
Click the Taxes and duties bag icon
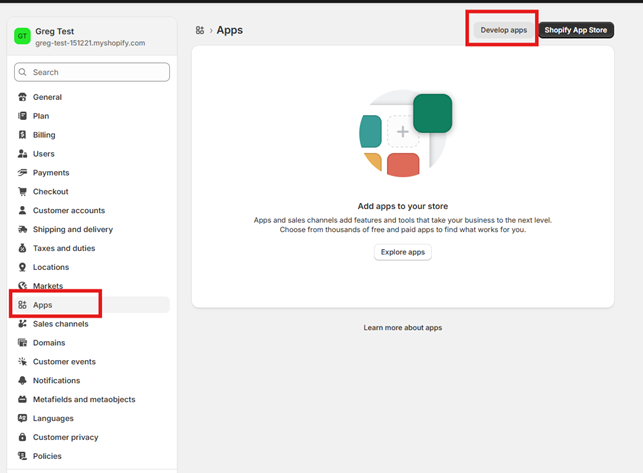point(23,248)
